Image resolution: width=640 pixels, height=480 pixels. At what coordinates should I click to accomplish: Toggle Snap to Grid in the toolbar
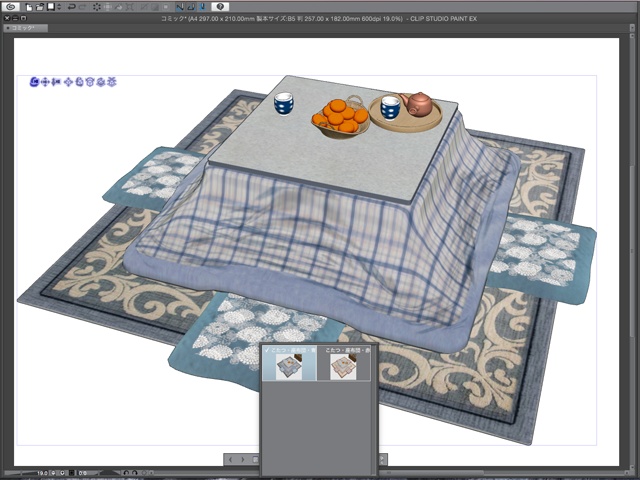click(202, 7)
